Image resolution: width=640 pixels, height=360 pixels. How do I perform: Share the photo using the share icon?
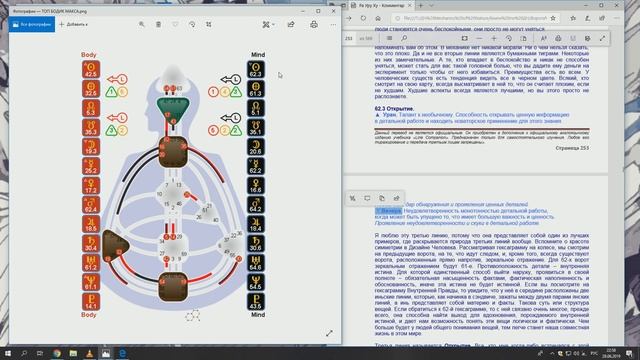pyautogui.click(x=291, y=24)
